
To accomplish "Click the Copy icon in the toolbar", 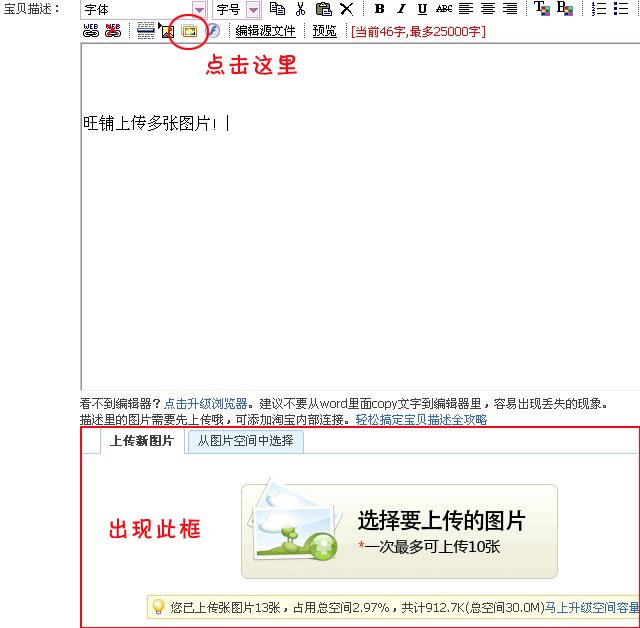I will click(278, 9).
